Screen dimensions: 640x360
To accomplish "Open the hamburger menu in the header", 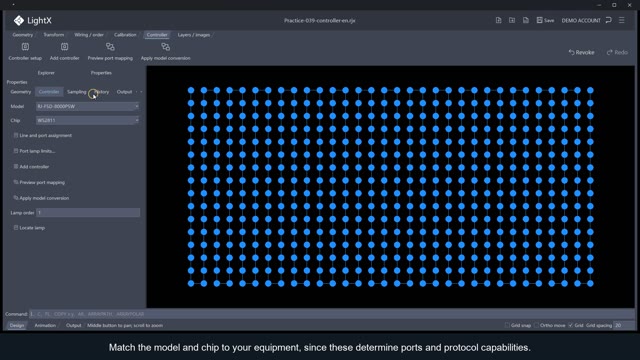I will [622, 20].
